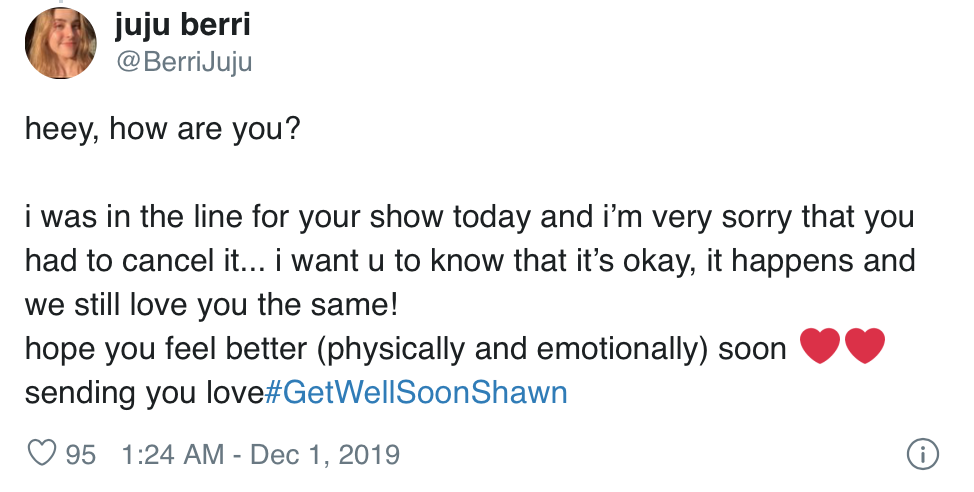Click the second red heart emoji
Screen dimensions: 974x492
click(x=865, y=348)
